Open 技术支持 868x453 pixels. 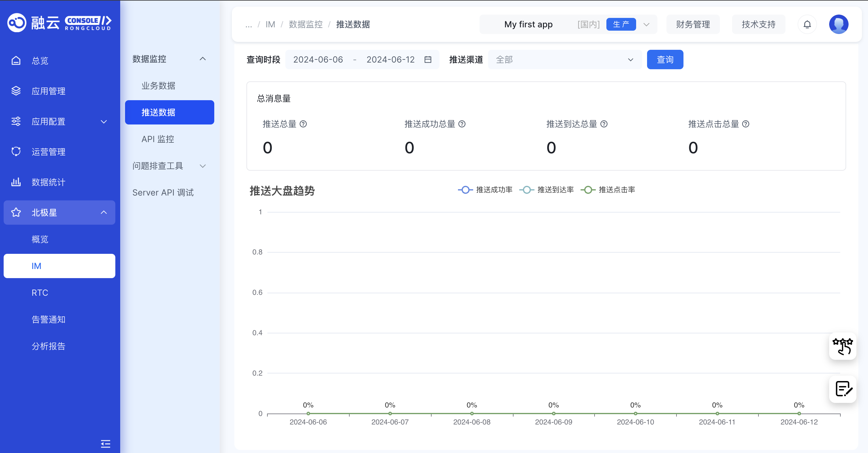(758, 24)
